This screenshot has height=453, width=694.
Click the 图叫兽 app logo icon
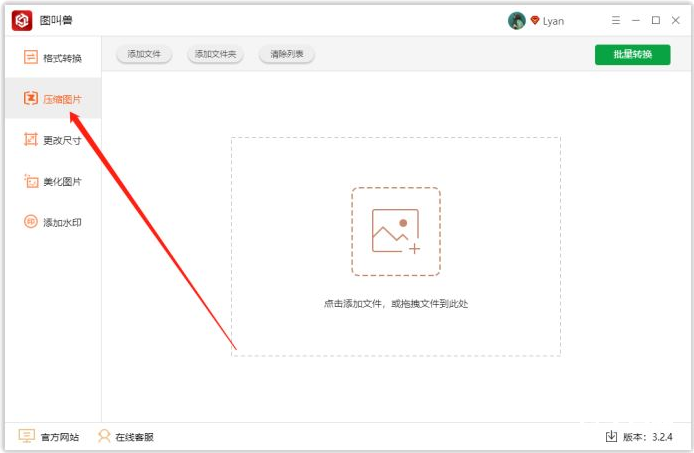22,20
